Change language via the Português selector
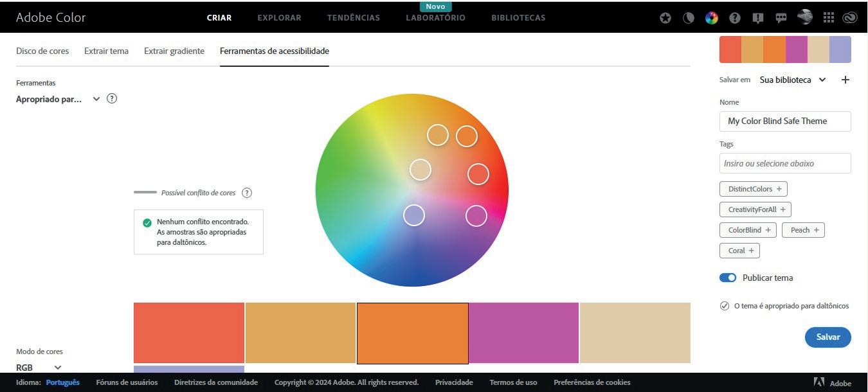 click(x=63, y=382)
